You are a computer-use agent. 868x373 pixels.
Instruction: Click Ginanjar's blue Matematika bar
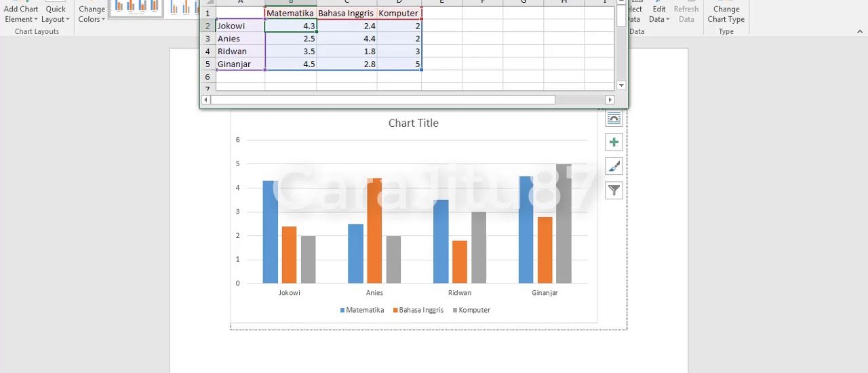tap(526, 230)
